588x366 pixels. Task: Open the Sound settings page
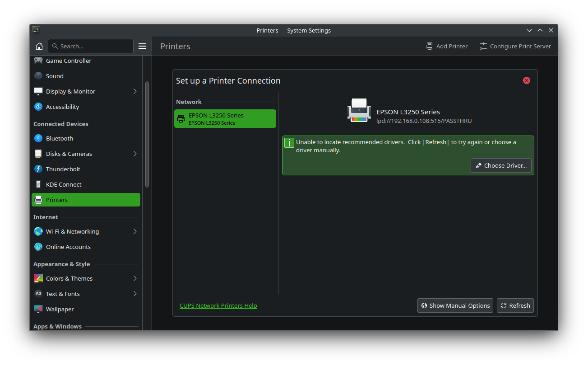(86, 76)
